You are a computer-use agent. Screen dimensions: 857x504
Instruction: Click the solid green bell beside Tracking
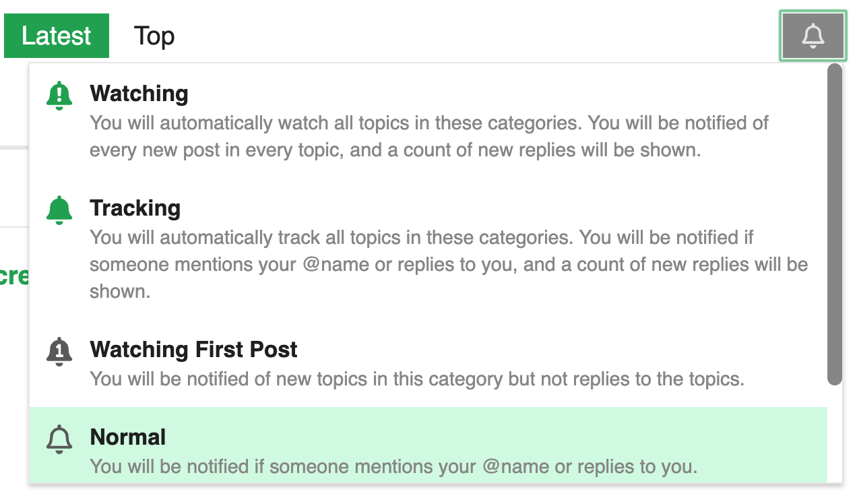tap(59, 210)
